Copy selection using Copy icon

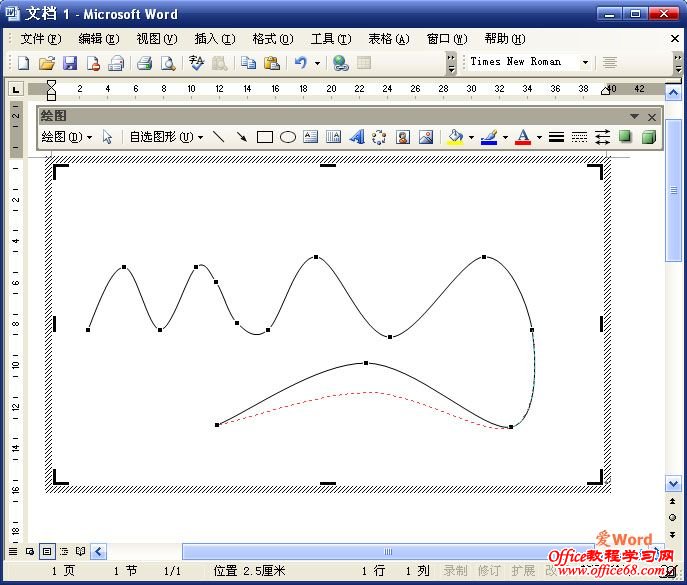click(x=248, y=63)
